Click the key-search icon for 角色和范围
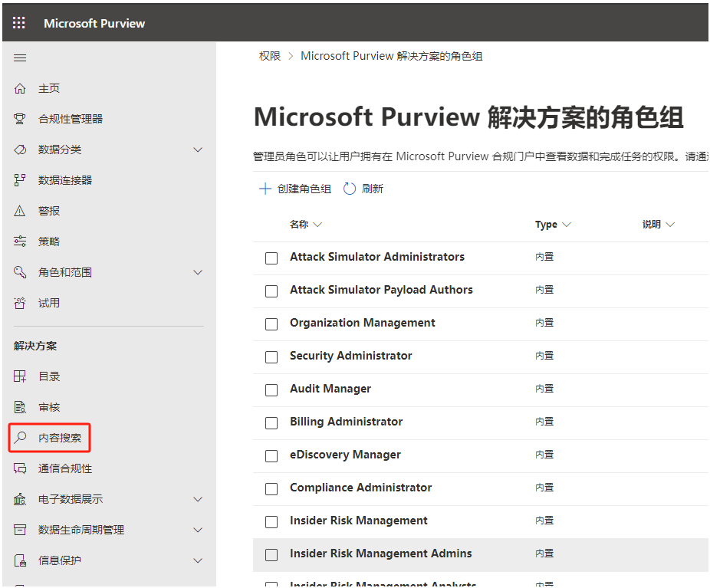 tap(19, 272)
